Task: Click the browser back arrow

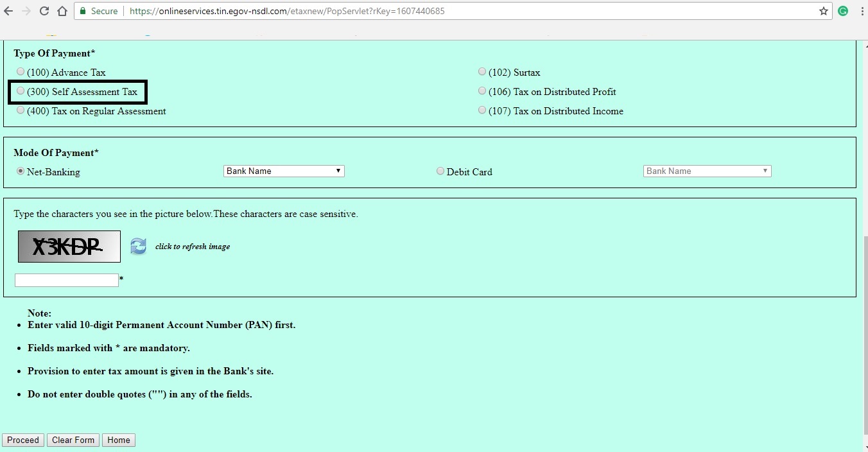Action: click(x=10, y=11)
